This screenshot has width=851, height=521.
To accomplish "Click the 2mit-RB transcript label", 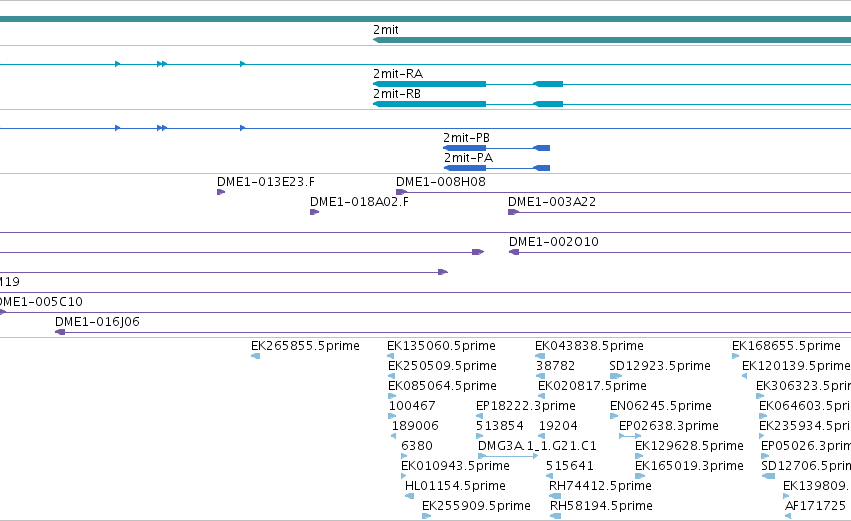I will [x=397, y=94].
